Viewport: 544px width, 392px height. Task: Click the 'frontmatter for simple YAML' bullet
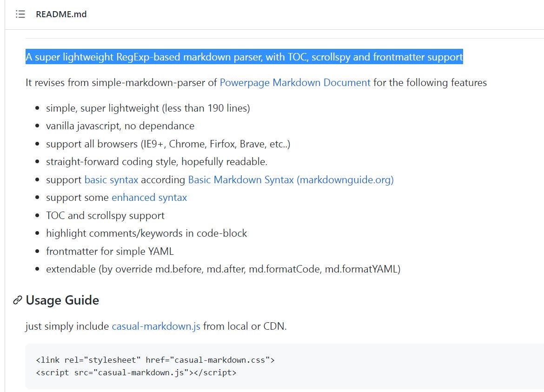point(110,251)
